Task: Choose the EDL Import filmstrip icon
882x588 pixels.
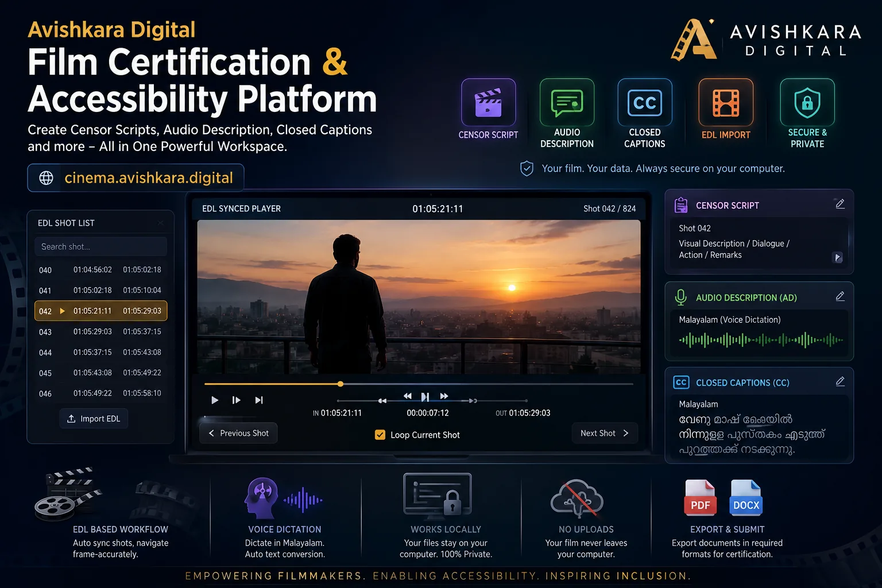Action: [726, 102]
